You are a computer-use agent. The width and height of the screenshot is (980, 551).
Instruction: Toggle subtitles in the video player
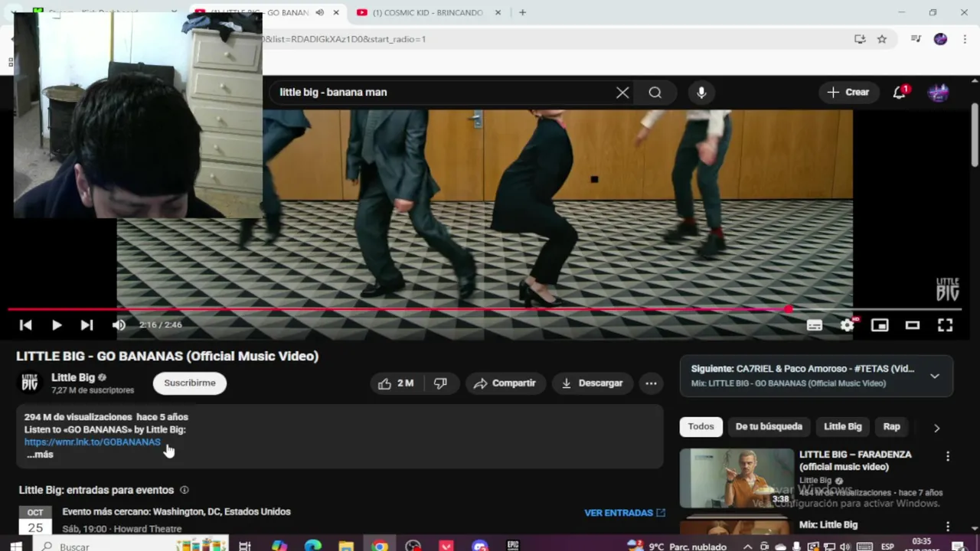pyautogui.click(x=815, y=325)
